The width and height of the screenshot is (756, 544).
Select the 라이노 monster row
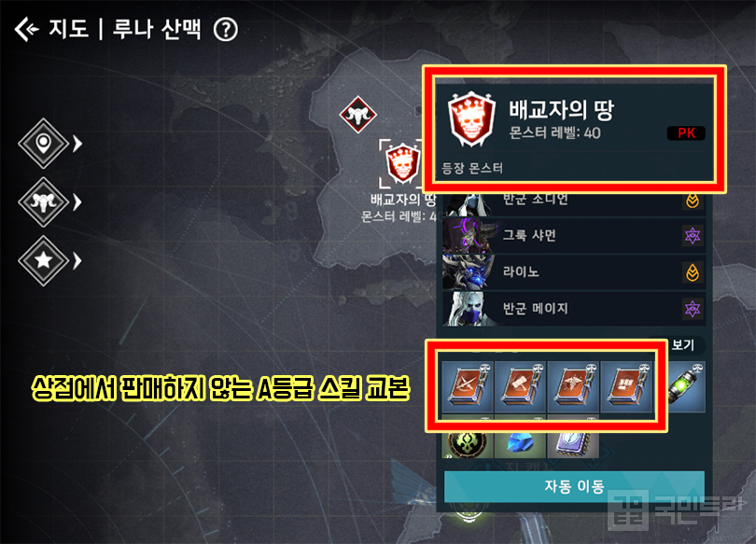574,272
